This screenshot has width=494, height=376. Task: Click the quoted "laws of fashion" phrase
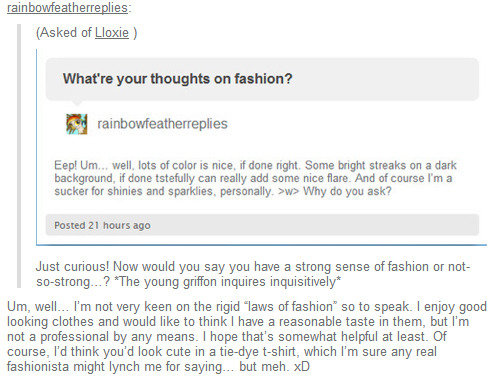coord(290,307)
